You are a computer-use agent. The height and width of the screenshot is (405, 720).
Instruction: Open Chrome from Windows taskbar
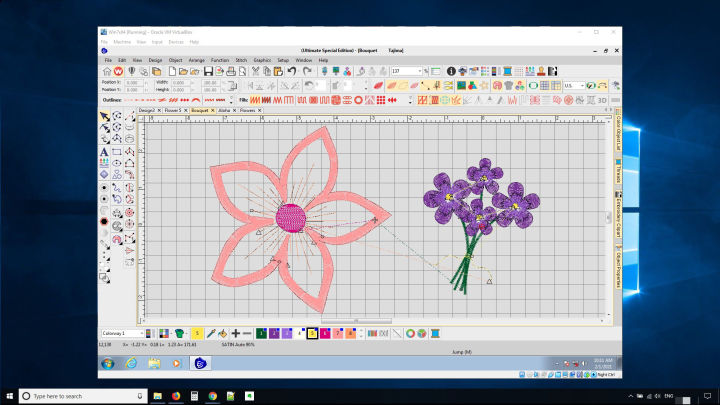click(213, 396)
